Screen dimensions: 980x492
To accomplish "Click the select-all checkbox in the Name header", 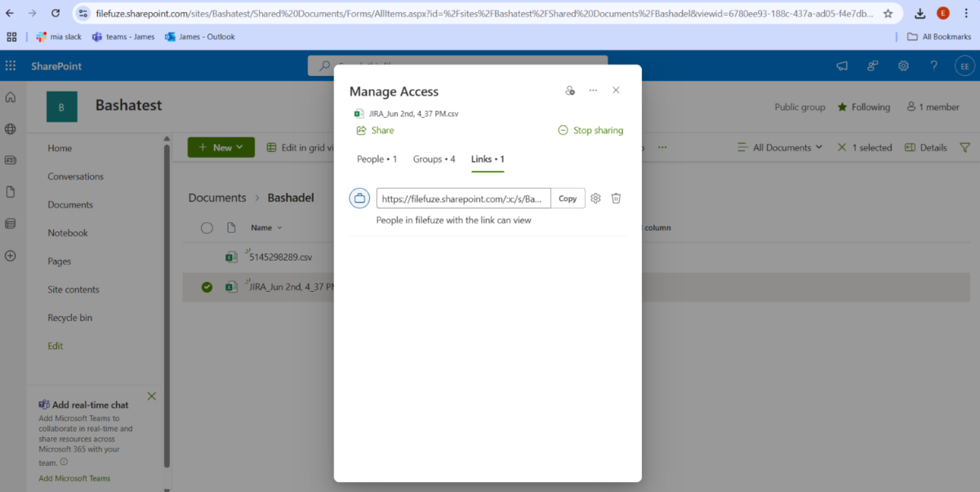I will 207,227.
